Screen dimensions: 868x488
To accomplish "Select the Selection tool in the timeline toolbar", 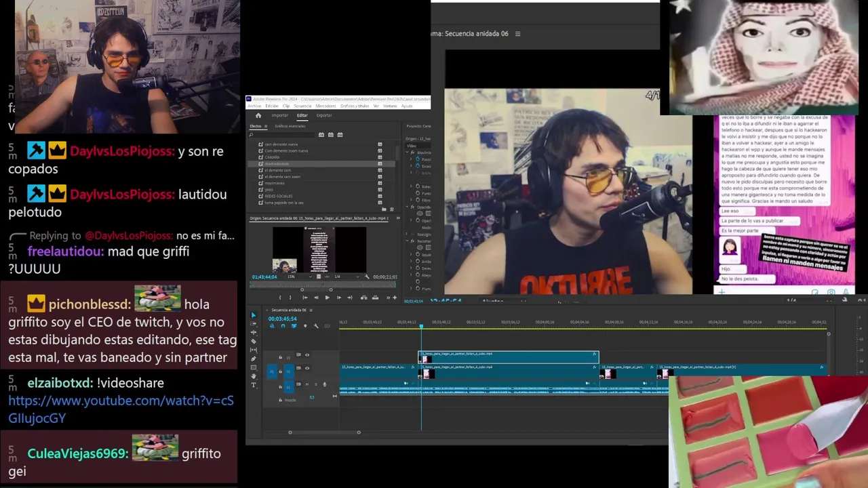I will coord(254,315).
